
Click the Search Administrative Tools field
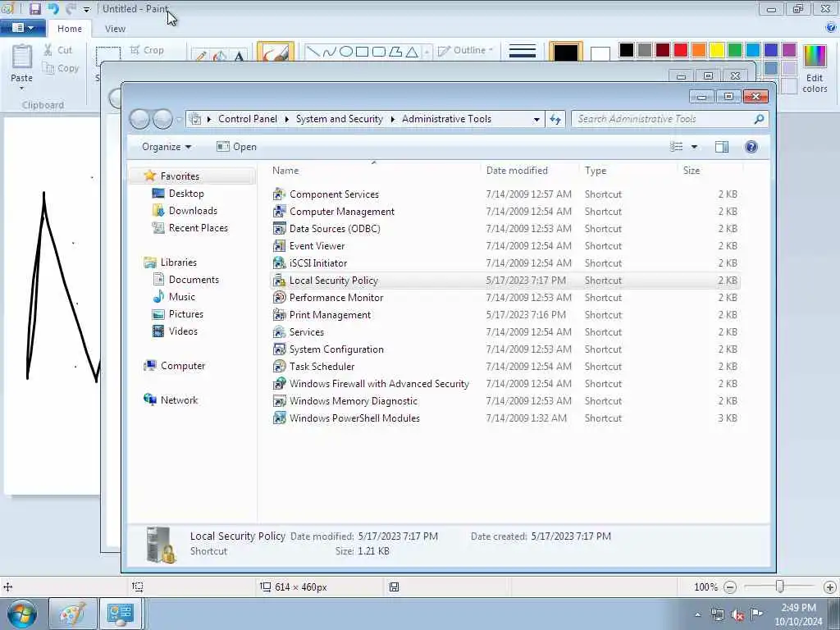(669, 119)
